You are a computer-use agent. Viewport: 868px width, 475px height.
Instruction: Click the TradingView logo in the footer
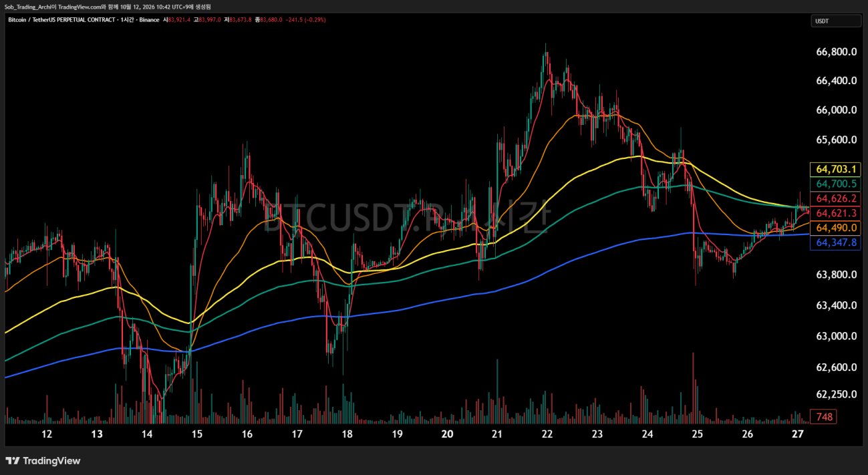(x=43, y=461)
